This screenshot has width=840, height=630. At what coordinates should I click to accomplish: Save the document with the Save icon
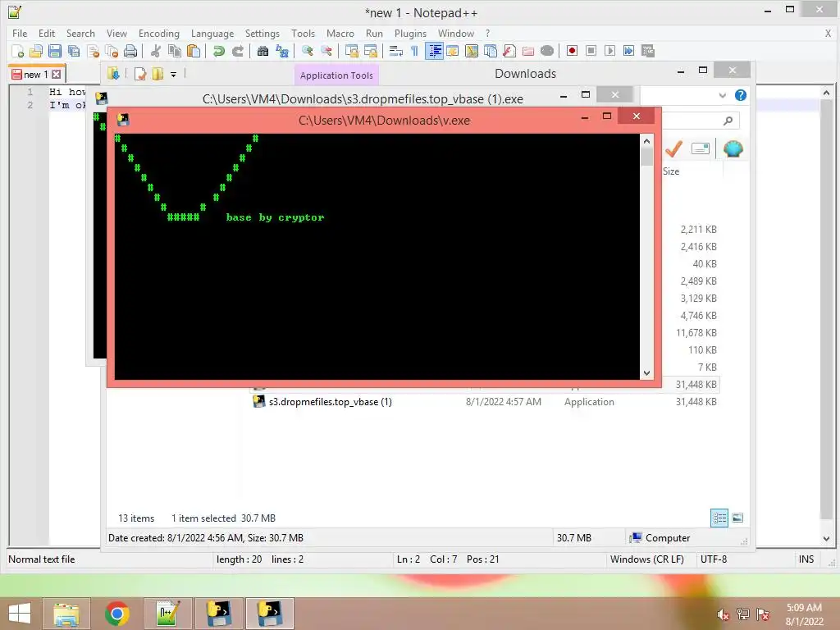click(x=55, y=51)
